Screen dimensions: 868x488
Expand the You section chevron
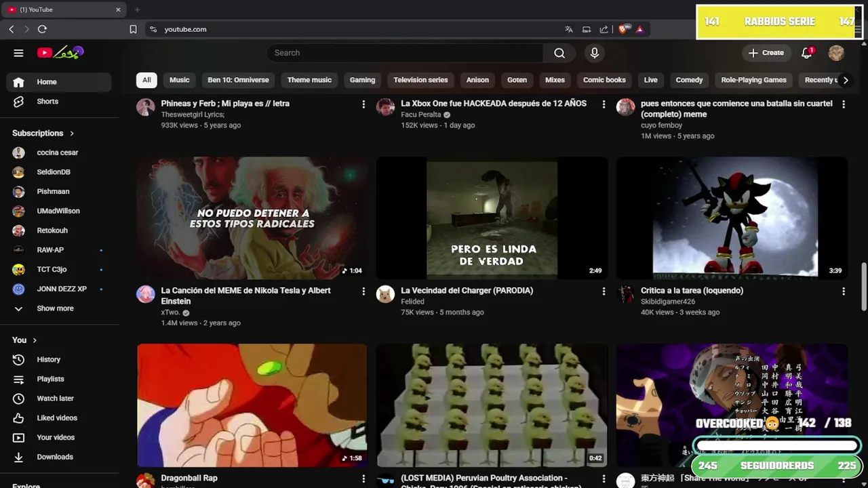click(x=35, y=340)
